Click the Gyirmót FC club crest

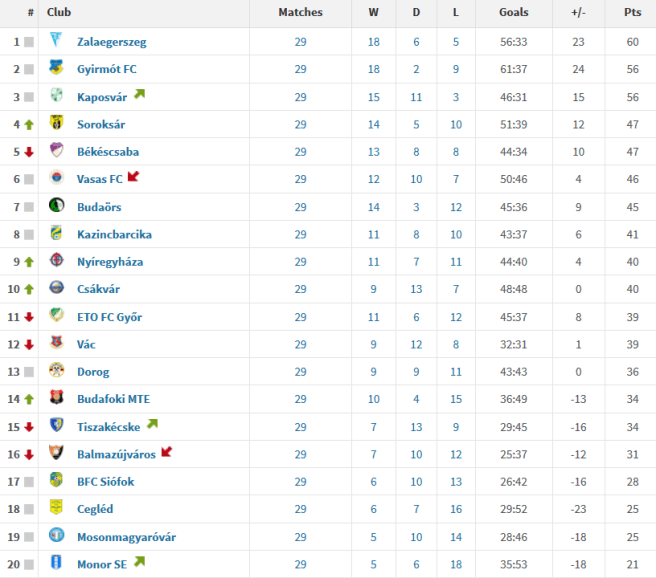point(56,68)
